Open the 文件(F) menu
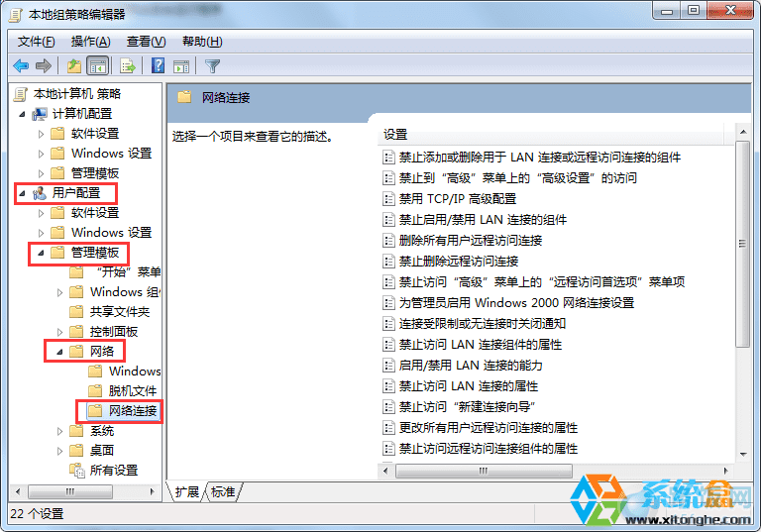This screenshot has width=761, height=532. 36,42
